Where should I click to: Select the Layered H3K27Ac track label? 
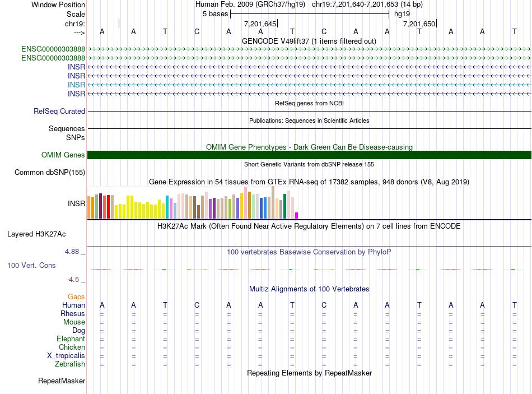pyautogui.click(x=36, y=234)
